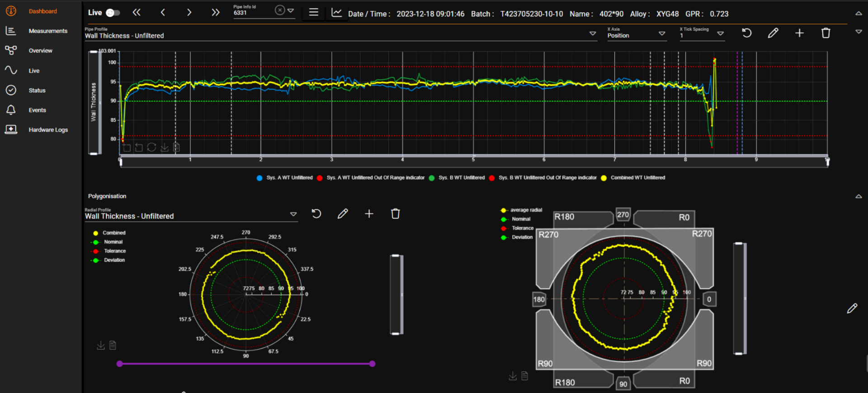The height and width of the screenshot is (393, 868).
Task: Click the purple range slider left handle
Action: [x=119, y=364]
